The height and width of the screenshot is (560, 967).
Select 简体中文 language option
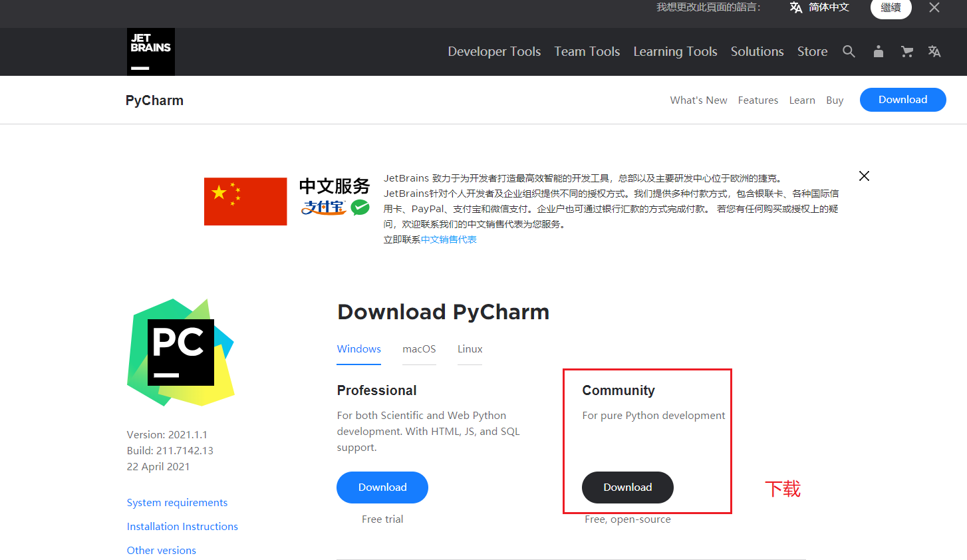[829, 7]
